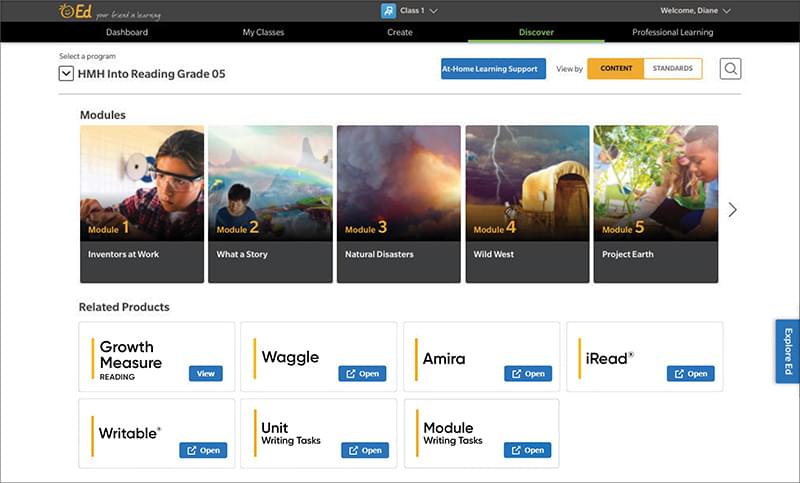Click the Writable card title

(130, 433)
